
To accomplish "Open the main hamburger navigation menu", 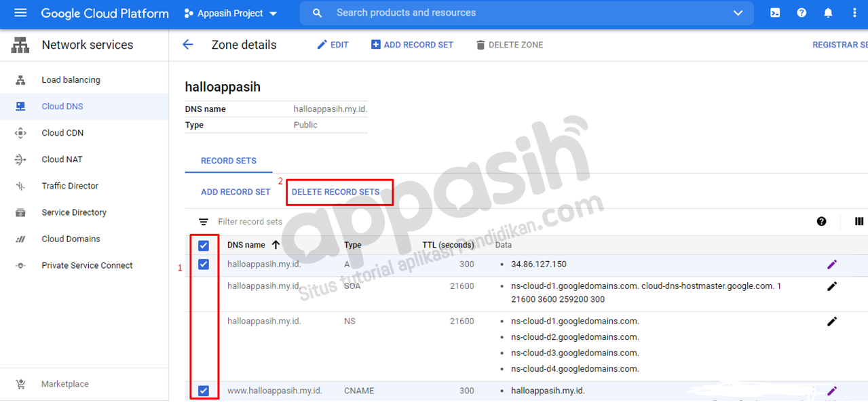I will coord(20,13).
